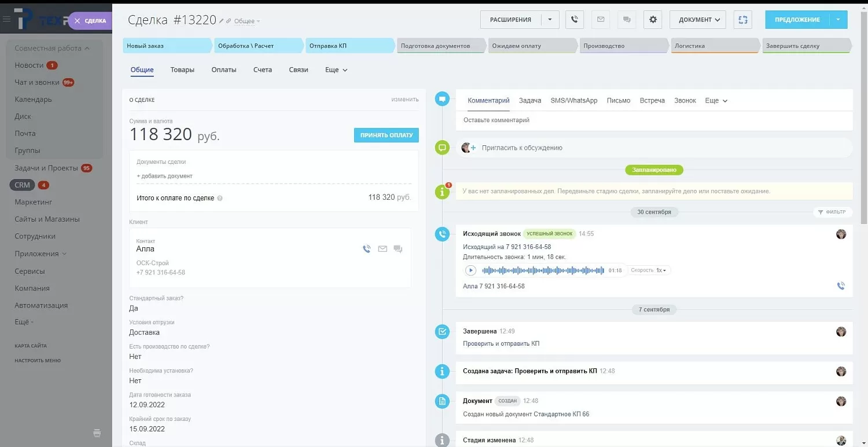Click the outgoing call icon on the timeline entry
Viewport: 868px width, 447px height.
click(442, 234)
